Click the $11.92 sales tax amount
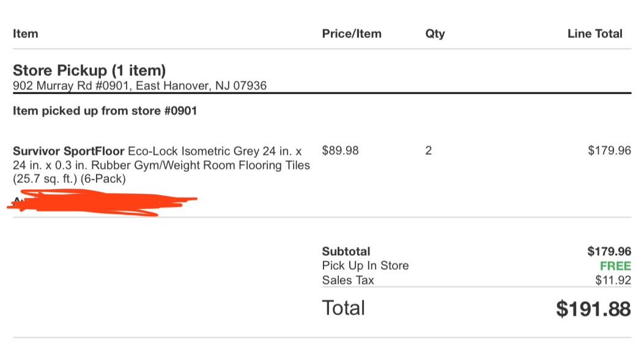This screenshot has width=644, height=342. (613, 280)
